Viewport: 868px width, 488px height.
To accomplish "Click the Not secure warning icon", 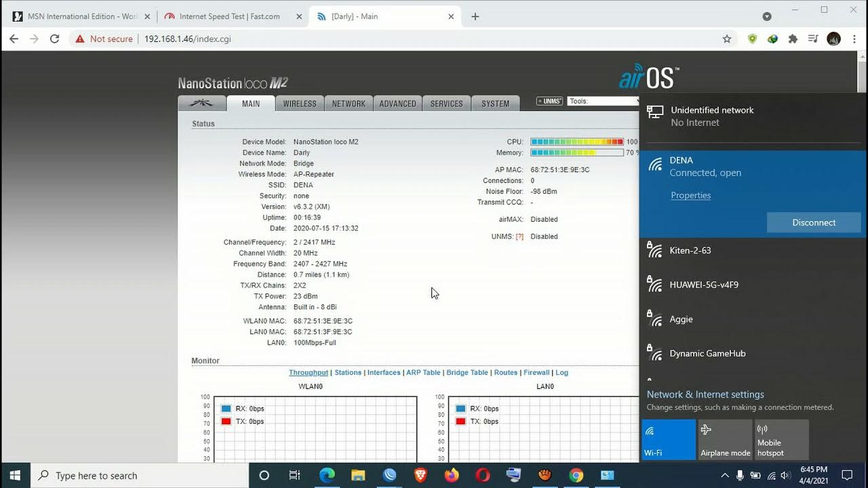I will [x=80, y=39].
